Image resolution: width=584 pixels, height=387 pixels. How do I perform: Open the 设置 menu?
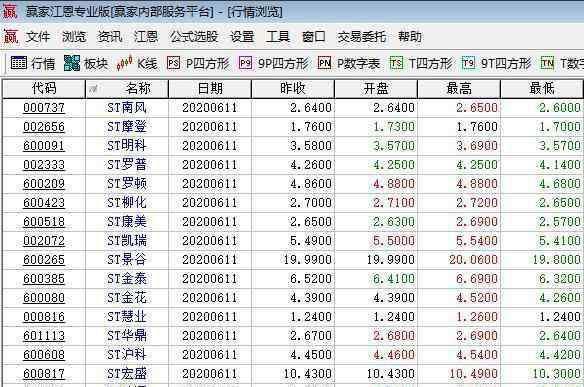242,37
